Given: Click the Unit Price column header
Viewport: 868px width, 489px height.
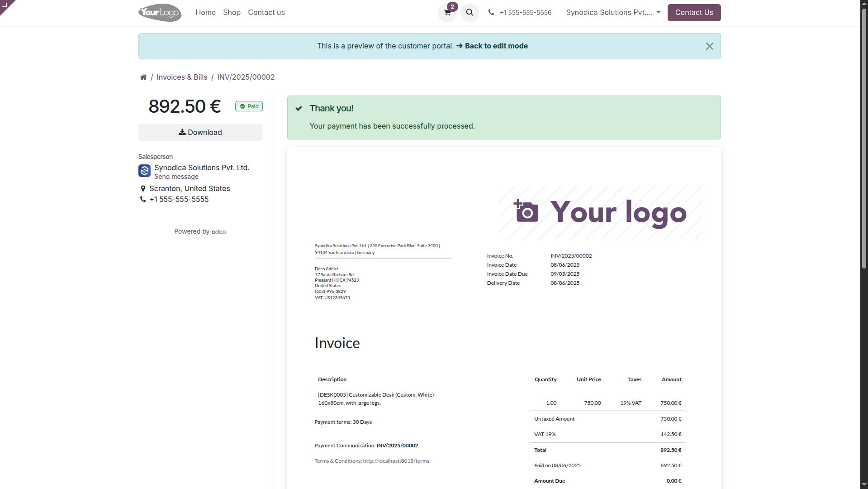Looking at the screenshot, I should [588, 379].
